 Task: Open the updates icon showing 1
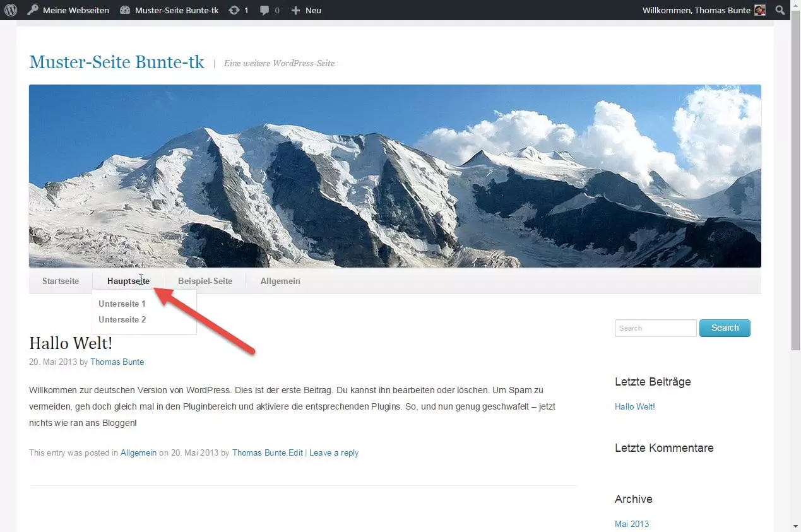click(234, 10)
